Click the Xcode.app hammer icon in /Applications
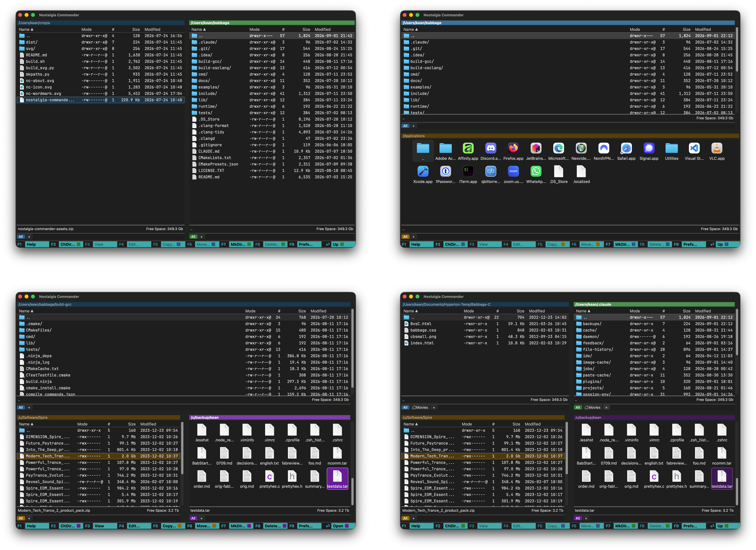The height and width of the screenshot is (550, 756). pos(423,171)
